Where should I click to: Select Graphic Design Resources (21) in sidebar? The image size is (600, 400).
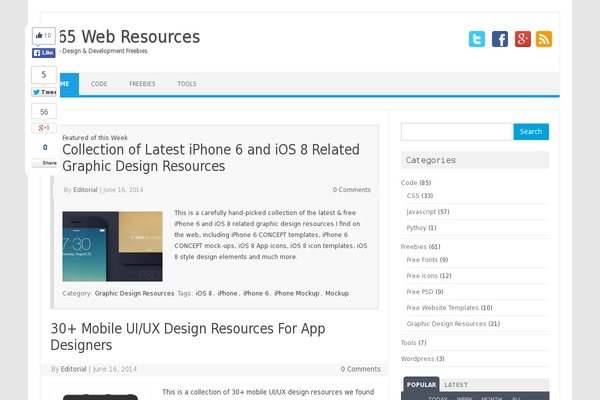coord(453,324)
